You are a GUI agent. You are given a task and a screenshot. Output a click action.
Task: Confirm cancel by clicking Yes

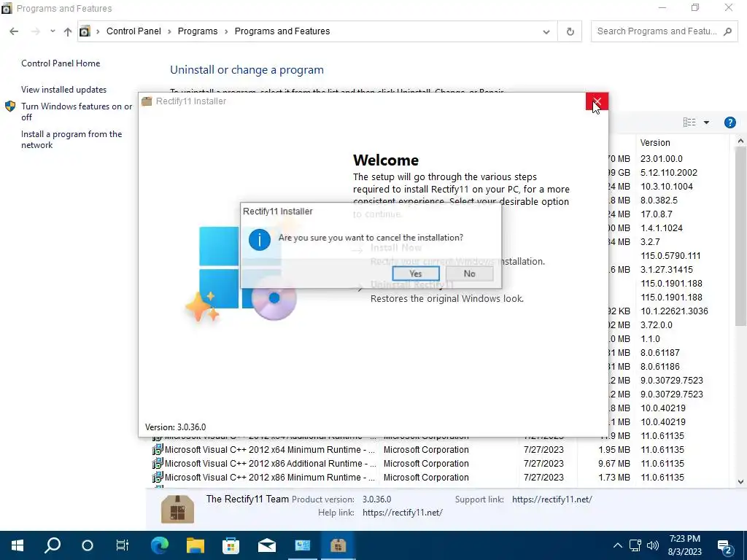click(x=415, y=273)
